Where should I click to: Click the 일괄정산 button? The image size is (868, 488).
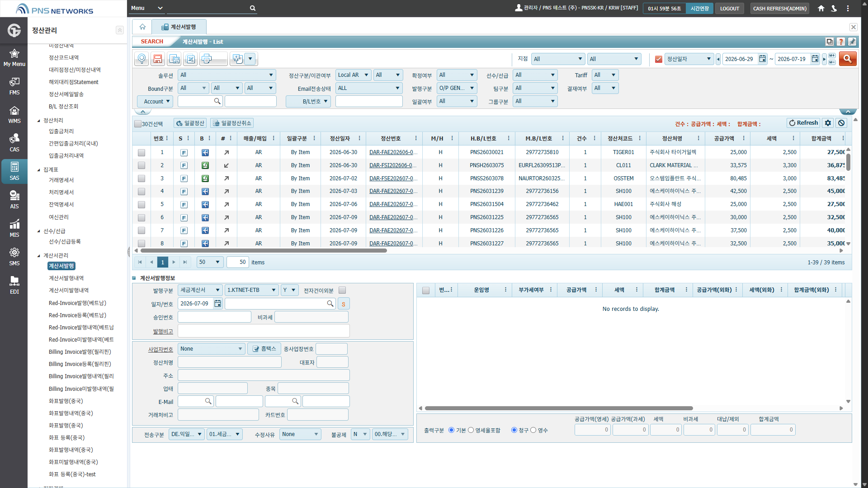click(x=190, y=123)
